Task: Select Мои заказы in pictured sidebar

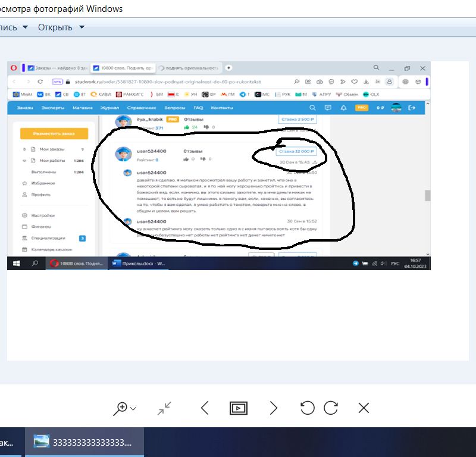Action: [x=52, y=149]
